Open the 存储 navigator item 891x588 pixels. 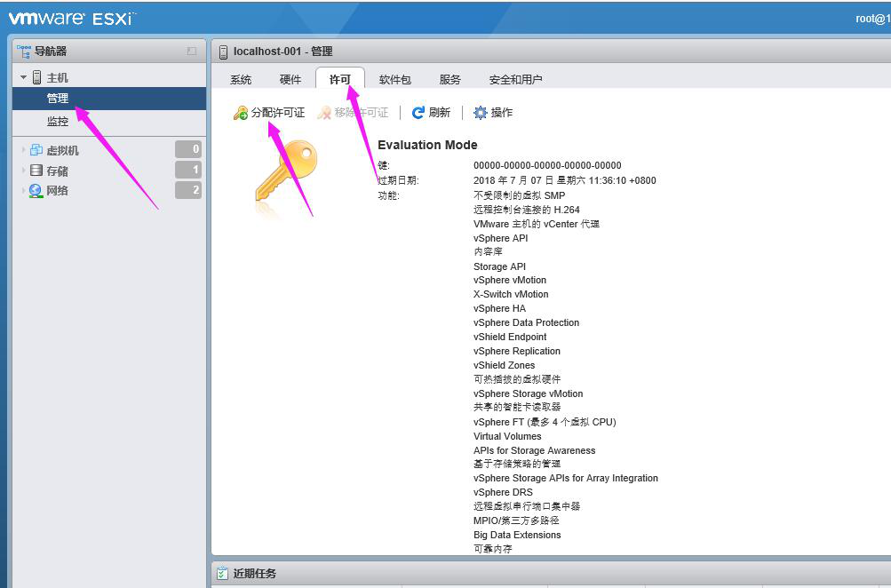pos(58,171)
